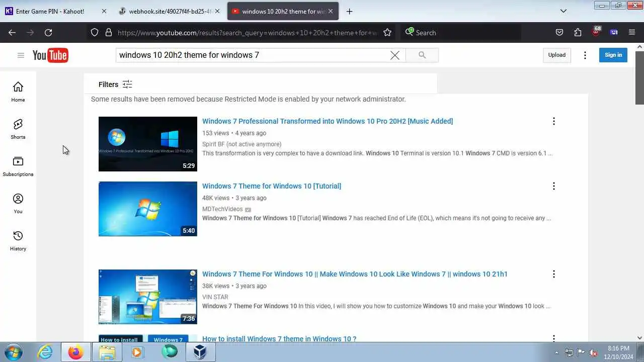The width and height of the screenshot is (644, 362).
Task: Click the 7:36 video thumbnail
Action: tap(148, 297)
